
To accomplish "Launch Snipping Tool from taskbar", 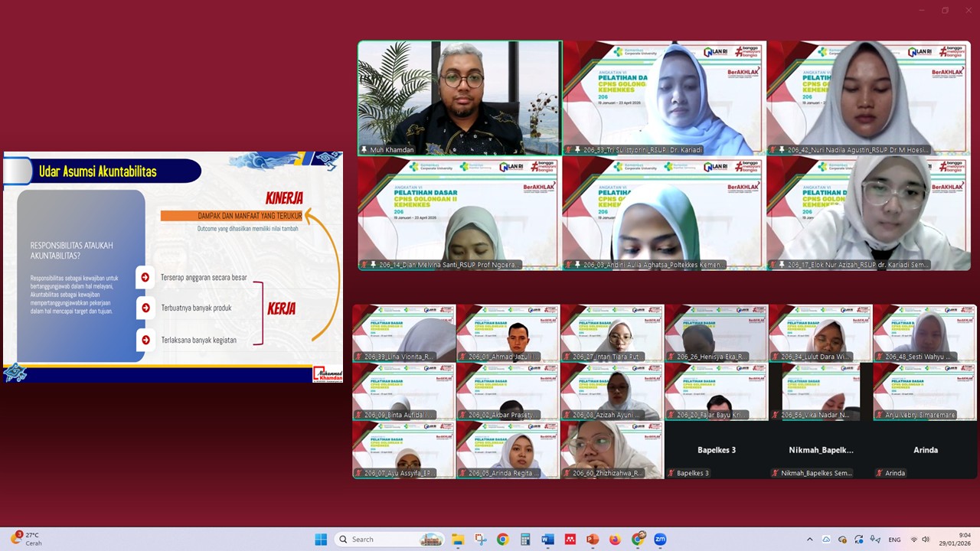I will coord(480,540).
